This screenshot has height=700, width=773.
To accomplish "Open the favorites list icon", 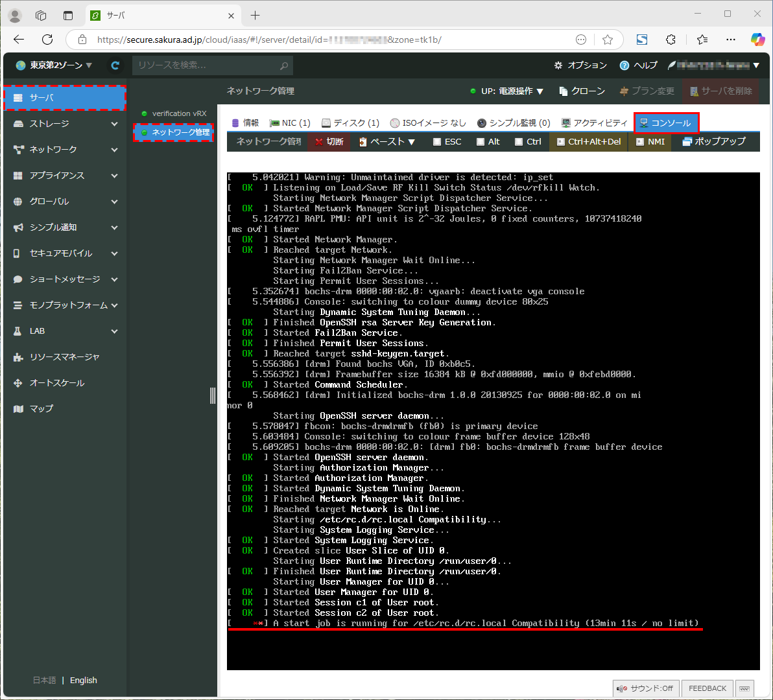I will (702, 40).
